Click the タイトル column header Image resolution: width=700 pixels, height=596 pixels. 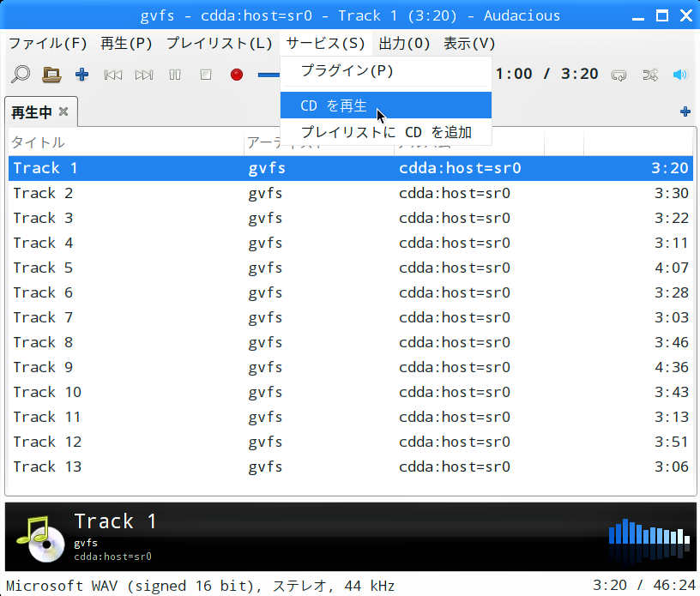pyautogui.click(x=126, y=142)
